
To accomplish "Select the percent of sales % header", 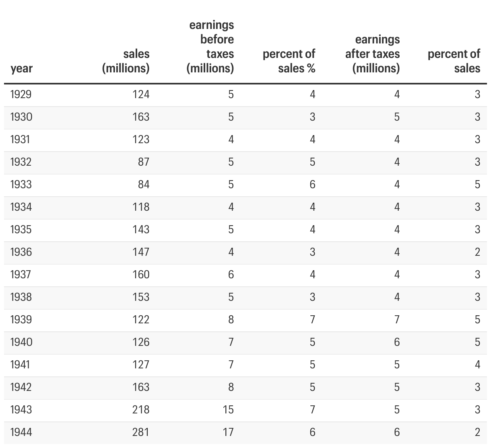I will pyautogui.click(x=289, y=61).
